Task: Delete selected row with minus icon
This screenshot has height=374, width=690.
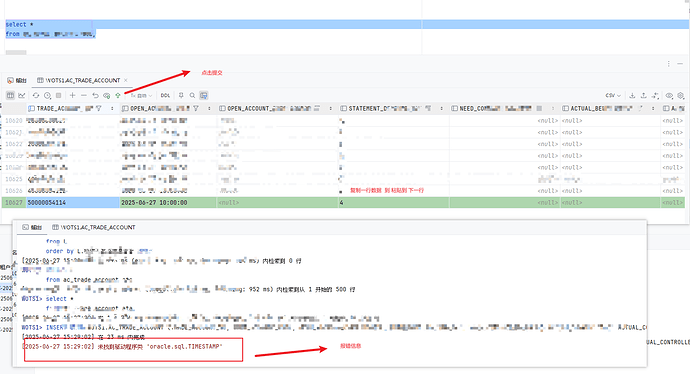Action: pyautogui.click(x=84, y=95)
